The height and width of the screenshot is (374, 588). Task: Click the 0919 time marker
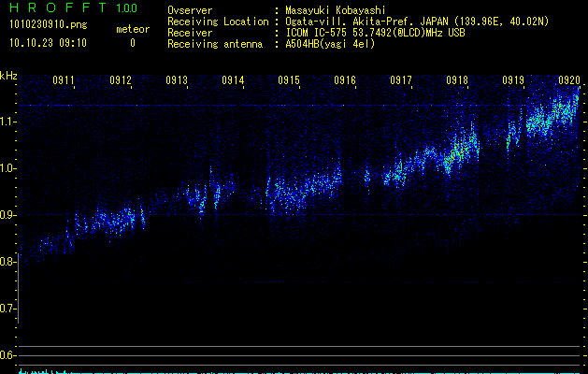[513, 80]
